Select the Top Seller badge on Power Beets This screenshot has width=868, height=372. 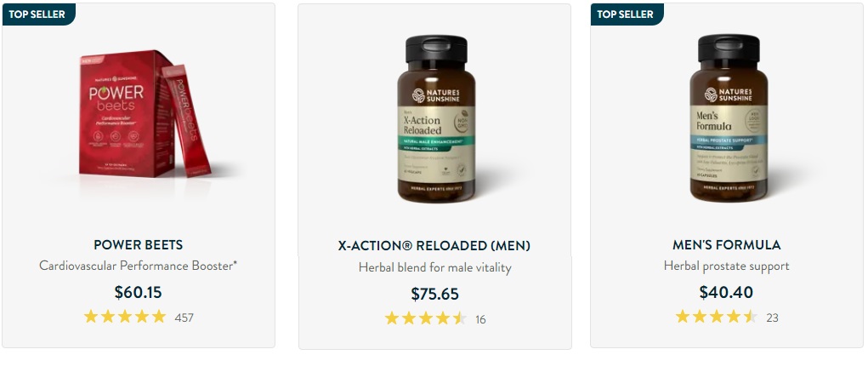click(39, 14)
